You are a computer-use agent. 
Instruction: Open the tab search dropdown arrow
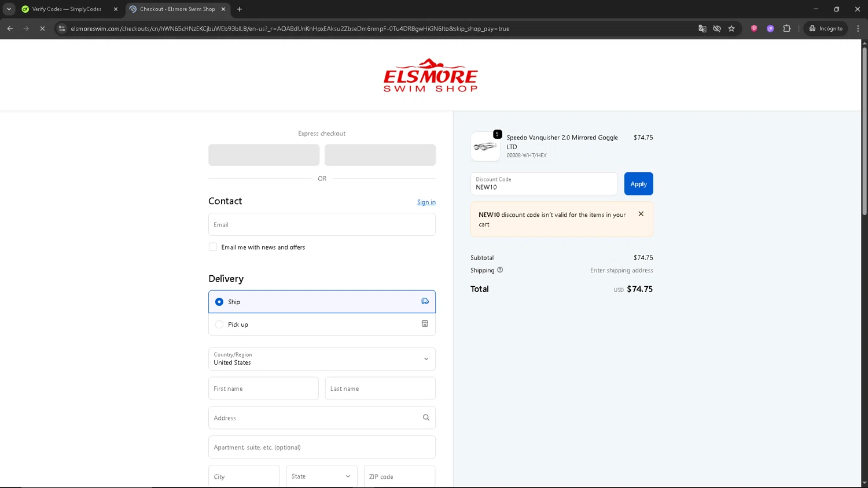pos(9,9)
